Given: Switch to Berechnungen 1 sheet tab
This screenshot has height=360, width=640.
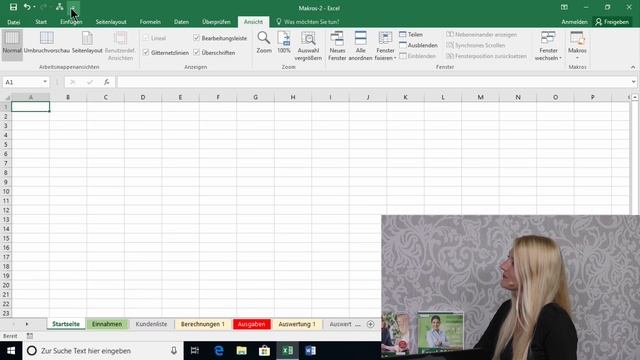Looking at the screenshot, I should point(203,324).
